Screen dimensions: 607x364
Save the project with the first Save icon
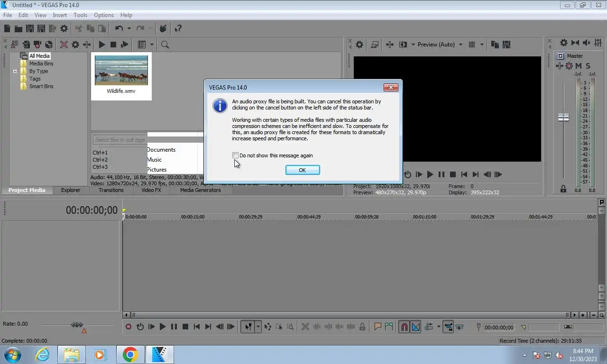29,29
